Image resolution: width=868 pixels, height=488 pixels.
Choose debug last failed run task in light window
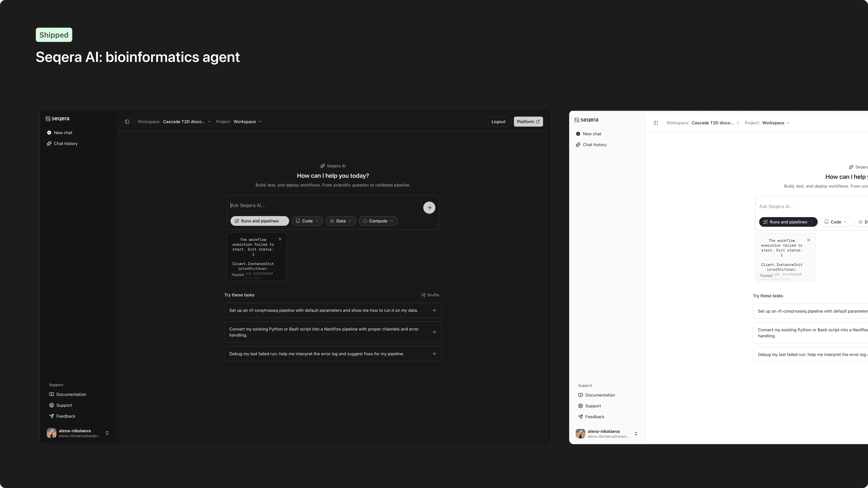coord(810,355)
